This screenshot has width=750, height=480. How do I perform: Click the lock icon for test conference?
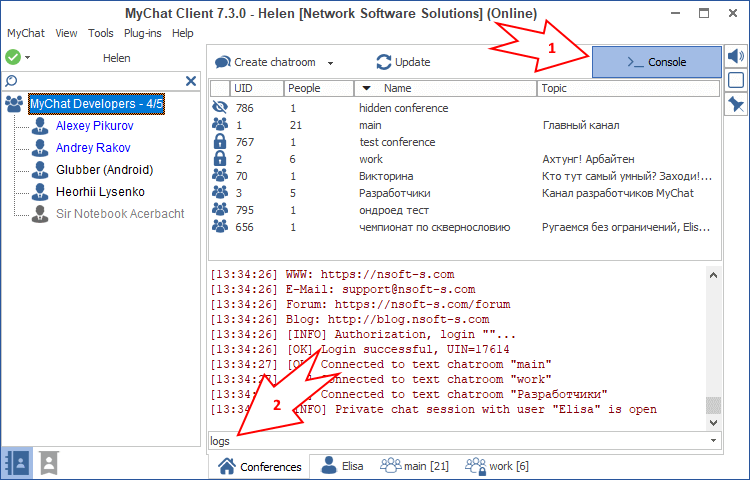(x=220, y=142)
